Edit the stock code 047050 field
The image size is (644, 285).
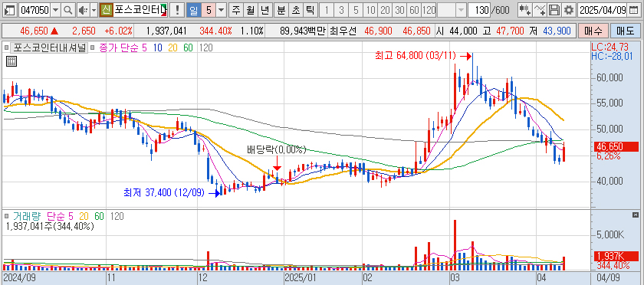(34, 10)
